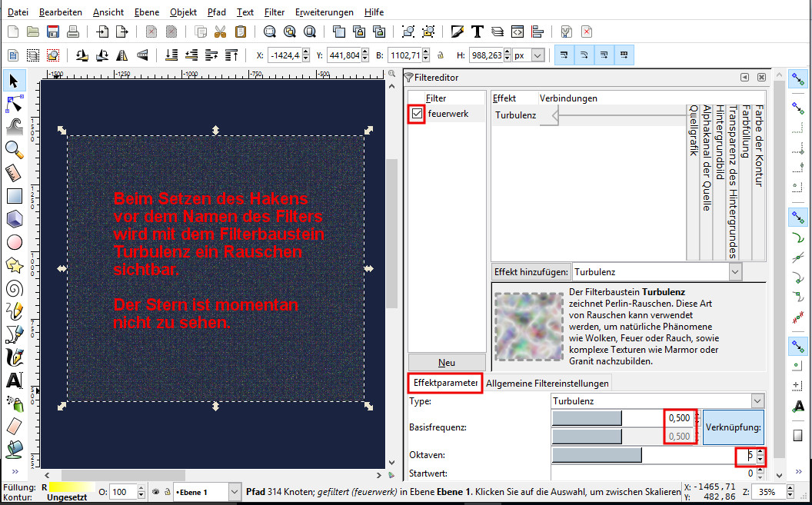Screen dimensions: 812x505
Task: Open the Effekt hinzufügen Turbulenz dropdown
Action: pos(735,271)
